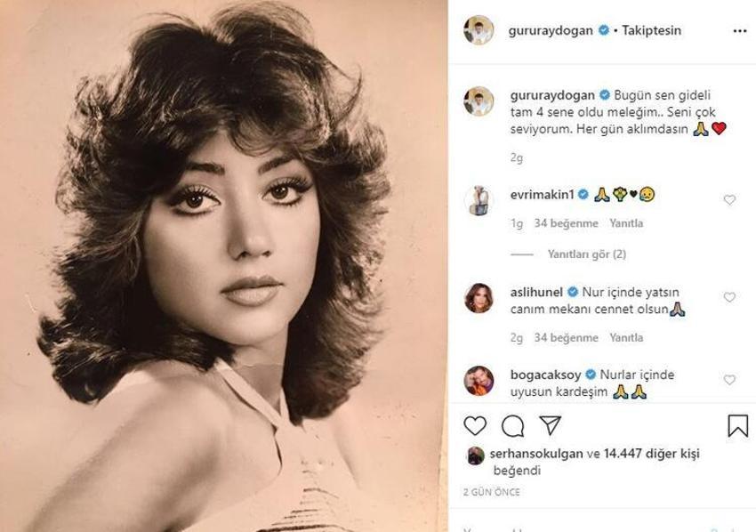This screenshot has width=756, height=532.
Task: Open gururaydogan profile from header username
Action: [551, 31]
